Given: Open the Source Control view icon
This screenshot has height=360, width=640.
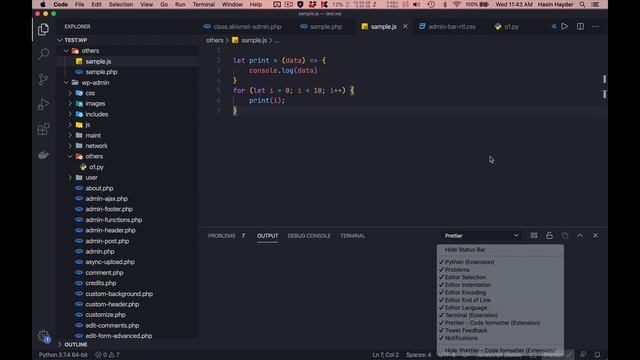Looking at the screenshot, I should point(43,79).
